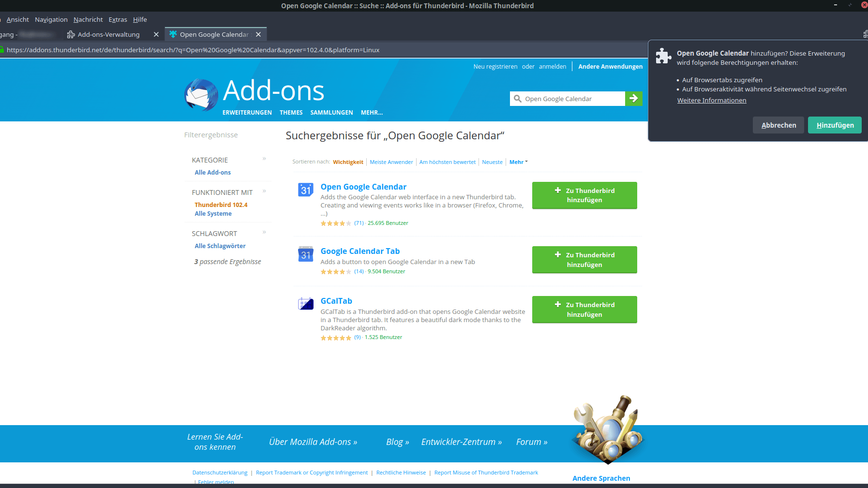Open Entwickler-Zentrum footer link
This screenshot has width=868, height=488.
pos(462,442)
